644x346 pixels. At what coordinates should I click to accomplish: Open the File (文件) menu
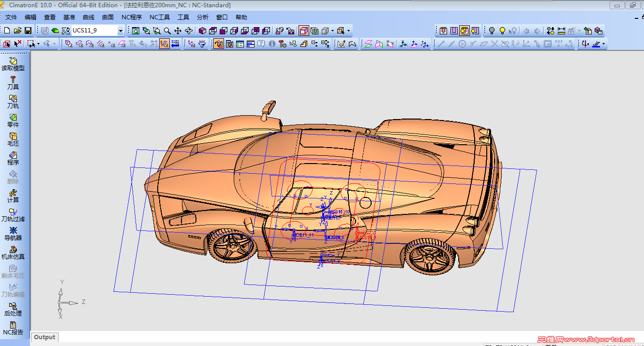11,17
